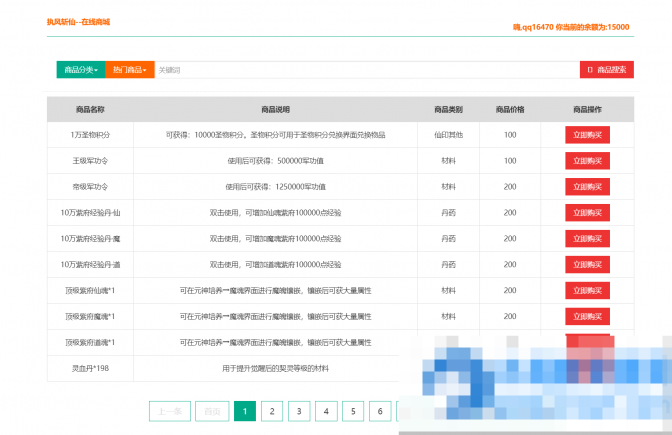This screenshot has height=435, width=672.
Task: Jump to page 3 in pagination
Action: click(x=298, y=410)
